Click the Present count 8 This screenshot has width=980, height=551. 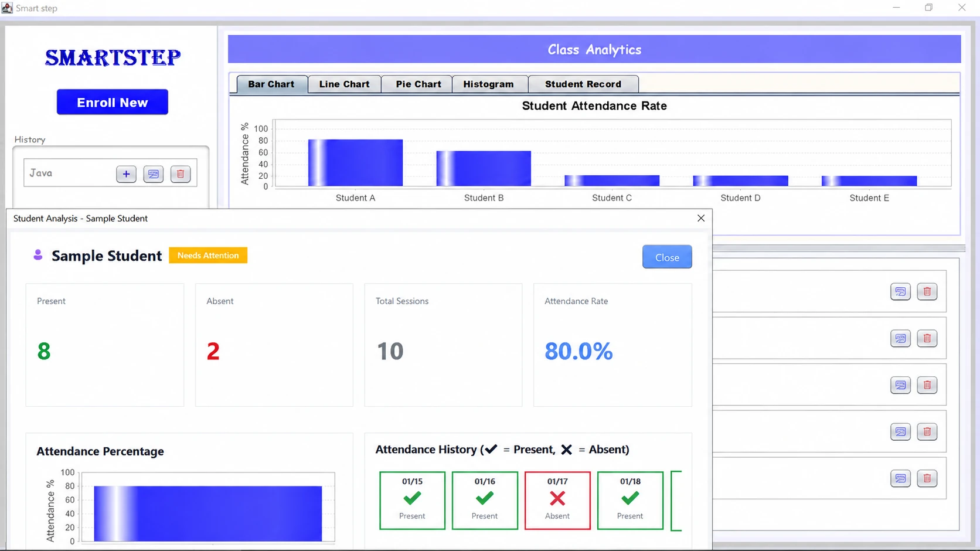coord(44,351)
